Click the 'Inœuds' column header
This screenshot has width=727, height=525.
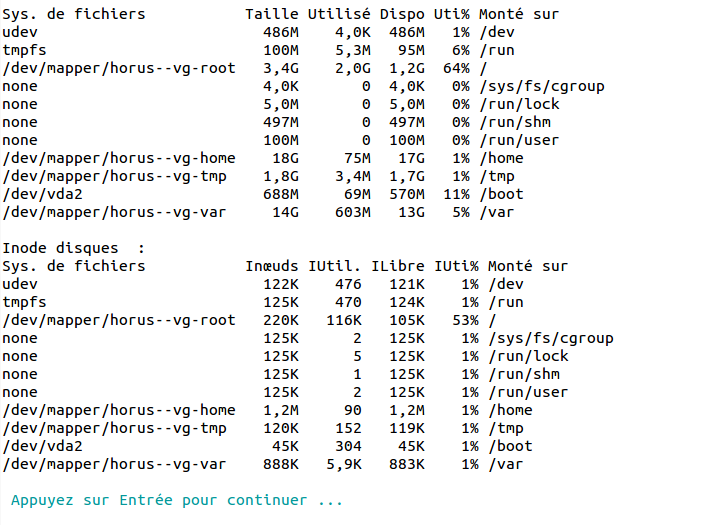coord(272,266)
